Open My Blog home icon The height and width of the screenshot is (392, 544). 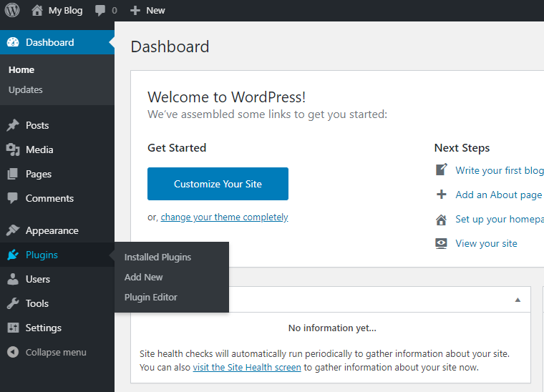37,10
